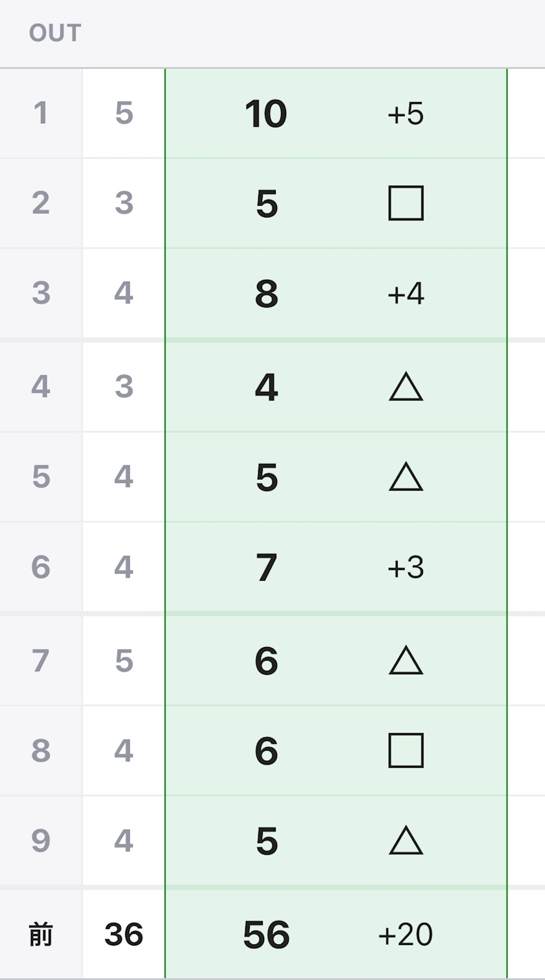
Task: Tap the bogey triangle icon on hole 4
Action: point(406,387)
